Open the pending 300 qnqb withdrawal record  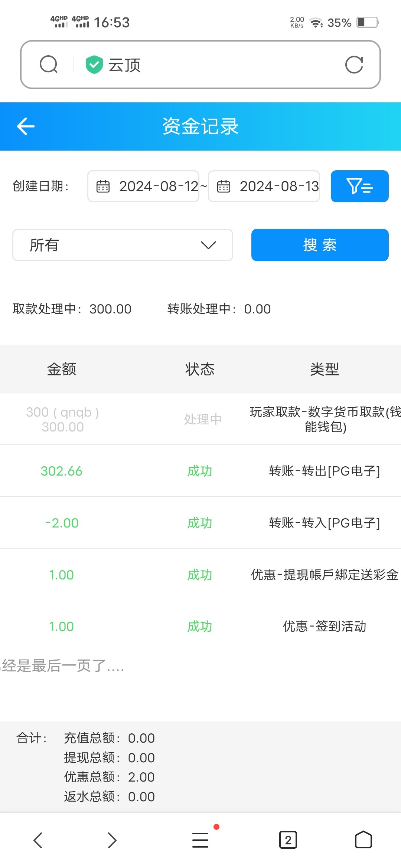200,420
